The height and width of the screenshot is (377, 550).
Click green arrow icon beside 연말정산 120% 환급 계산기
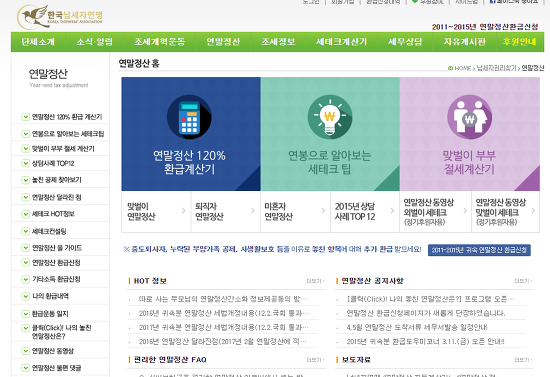pyautogui.click(x=25, y=117)
